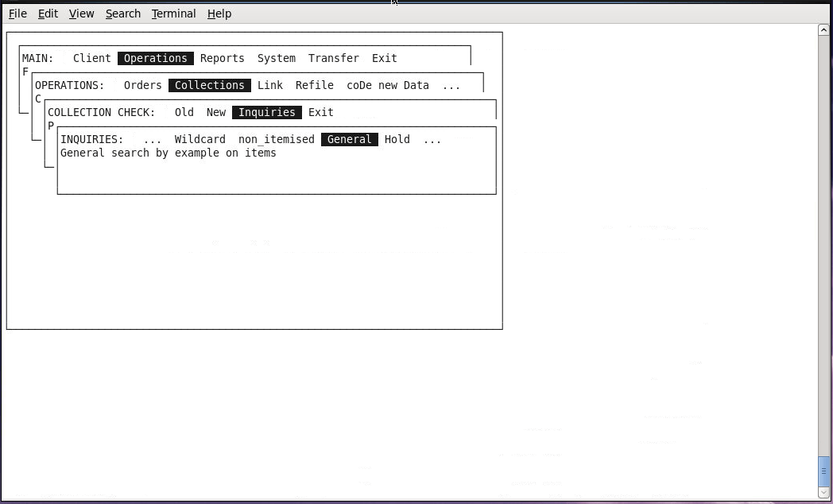Select Client in the MAIN menu
Image resolution: width=833 pixels, height=504 pixels.
pos(92,58)
